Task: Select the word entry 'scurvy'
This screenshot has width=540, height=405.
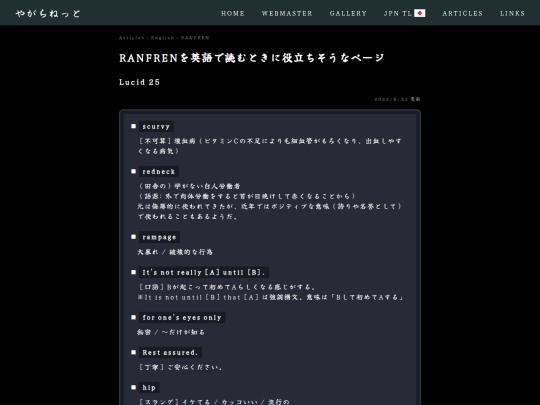Action: 156,126
